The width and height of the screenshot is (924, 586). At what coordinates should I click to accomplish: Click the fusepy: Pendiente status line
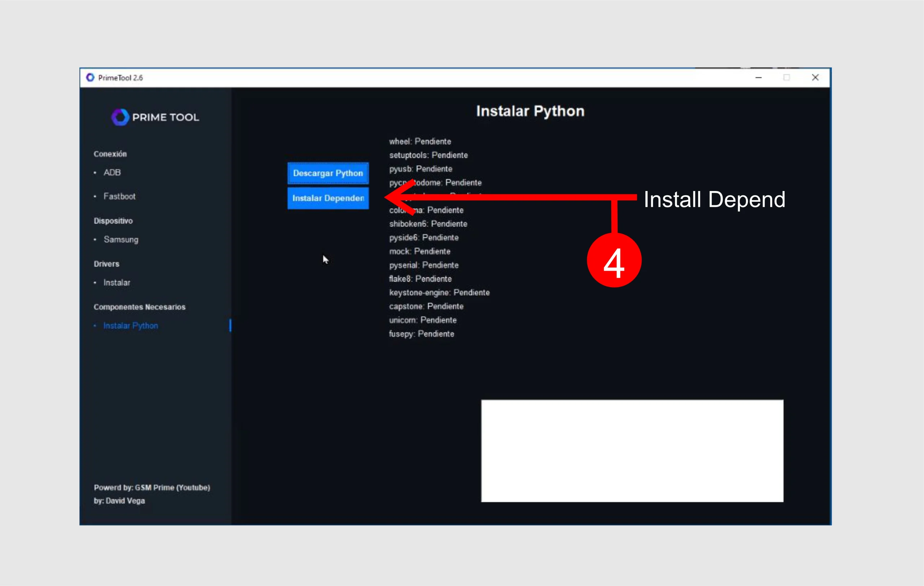tap(421, 334)
